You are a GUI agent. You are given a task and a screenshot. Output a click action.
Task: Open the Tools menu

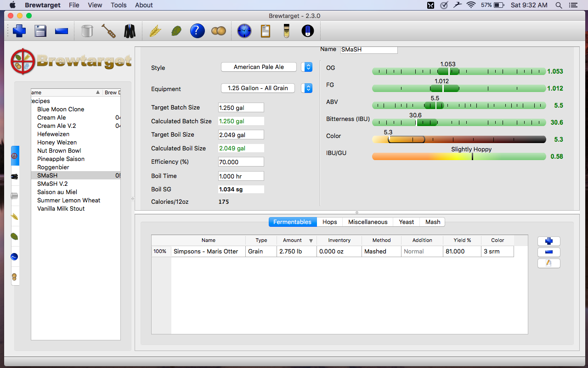(119, 5)
